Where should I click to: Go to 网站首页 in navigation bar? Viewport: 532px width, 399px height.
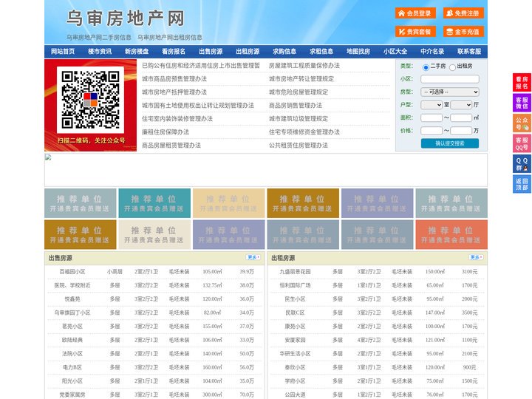coord(63,52)
